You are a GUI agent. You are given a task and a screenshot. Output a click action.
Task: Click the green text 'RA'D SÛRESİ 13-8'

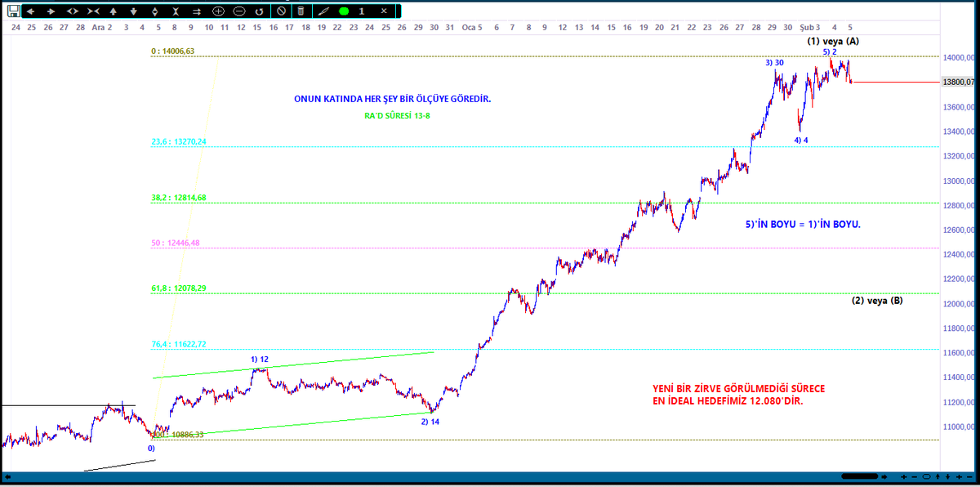[x=395, y=116]
